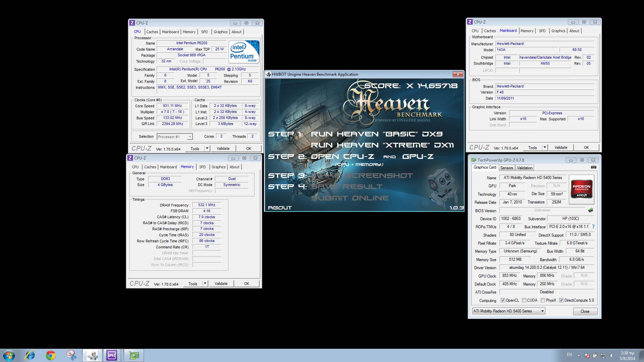The width and height of the screenshot is (644, 362).
Task: Click the Intel Pentium inside logo
Action: tap(244, 52)
